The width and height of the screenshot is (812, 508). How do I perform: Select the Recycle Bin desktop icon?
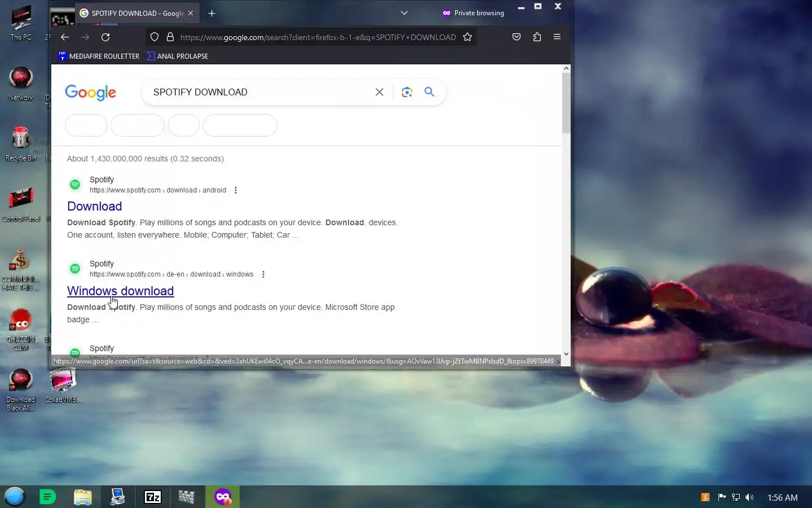(21, 144)
